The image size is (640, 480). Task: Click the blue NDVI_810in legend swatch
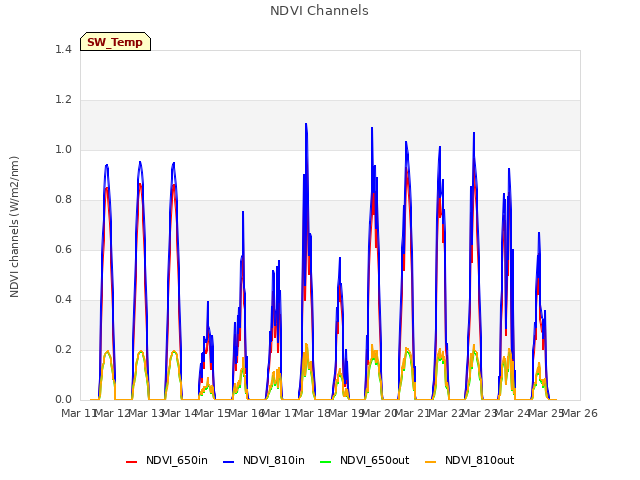click(229, 461)
